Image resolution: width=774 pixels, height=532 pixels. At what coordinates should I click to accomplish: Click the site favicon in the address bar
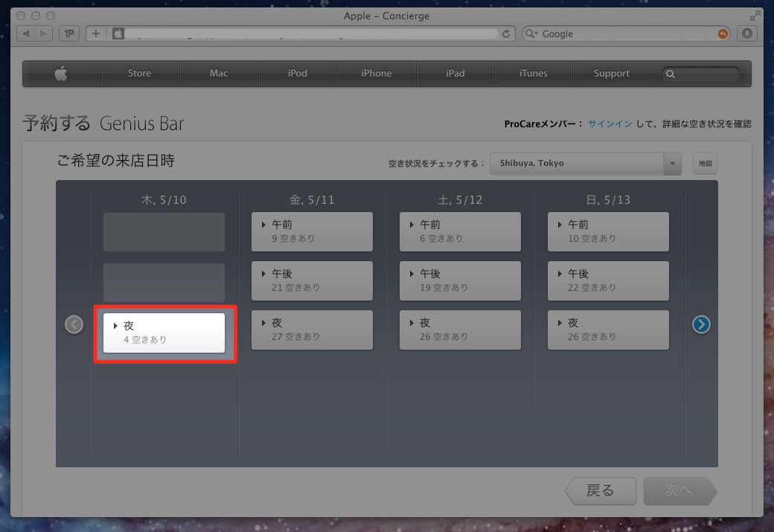[x=118, y=33]
